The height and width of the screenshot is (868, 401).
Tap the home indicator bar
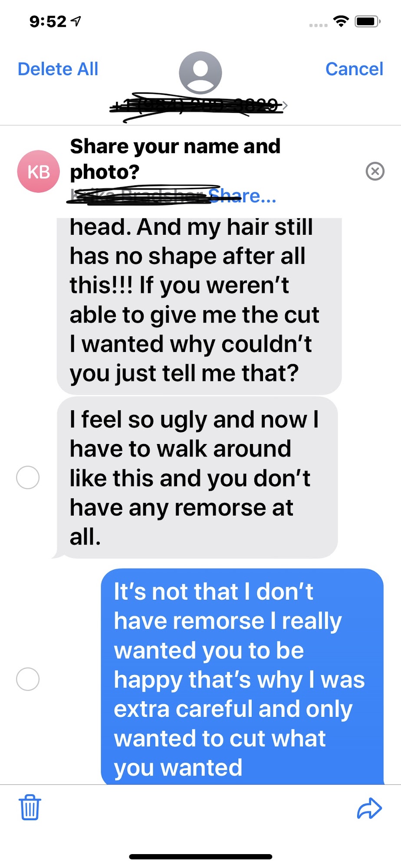pos(200,857)
